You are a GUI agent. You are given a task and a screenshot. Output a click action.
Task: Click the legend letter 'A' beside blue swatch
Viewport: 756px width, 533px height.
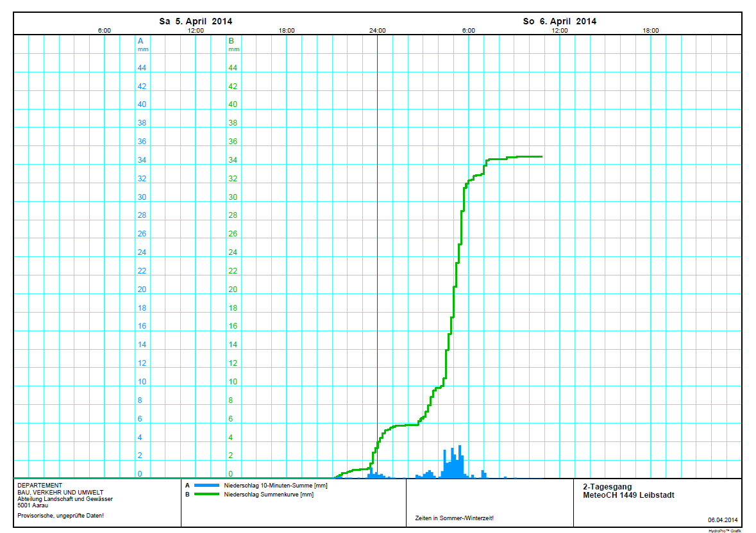tap(187, 486)
